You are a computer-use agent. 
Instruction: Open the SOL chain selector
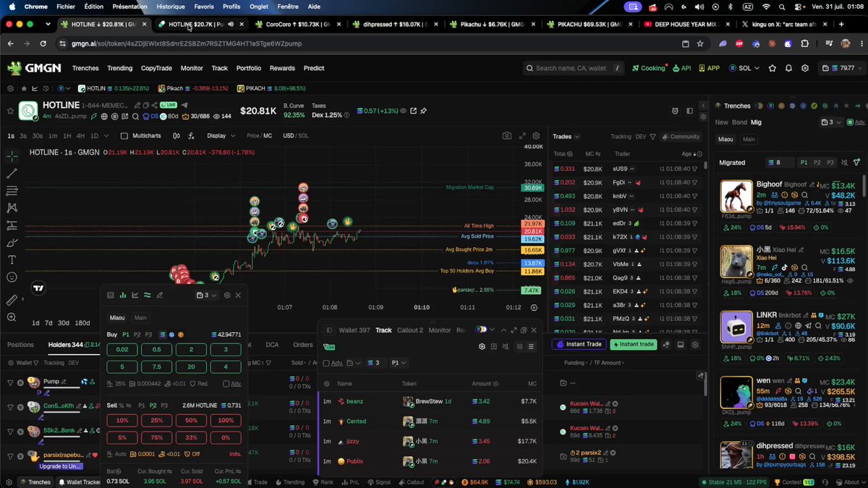point(744,68)
